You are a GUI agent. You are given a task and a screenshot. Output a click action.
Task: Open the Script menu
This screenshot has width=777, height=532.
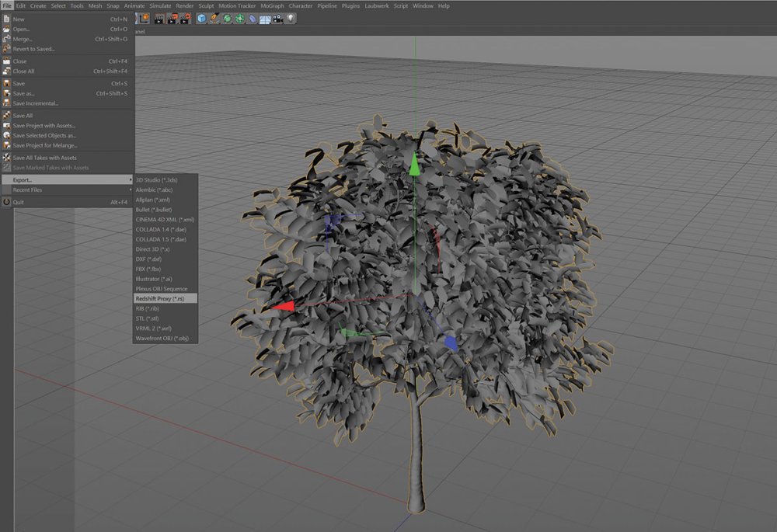pyautogui.click(x=401, y=6)
